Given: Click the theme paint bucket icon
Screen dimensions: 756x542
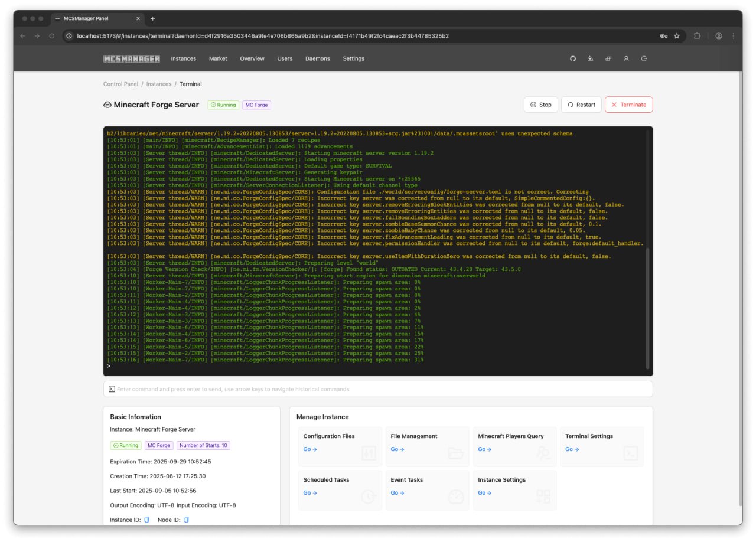Looking at the screenshot, I should point(590,59).
